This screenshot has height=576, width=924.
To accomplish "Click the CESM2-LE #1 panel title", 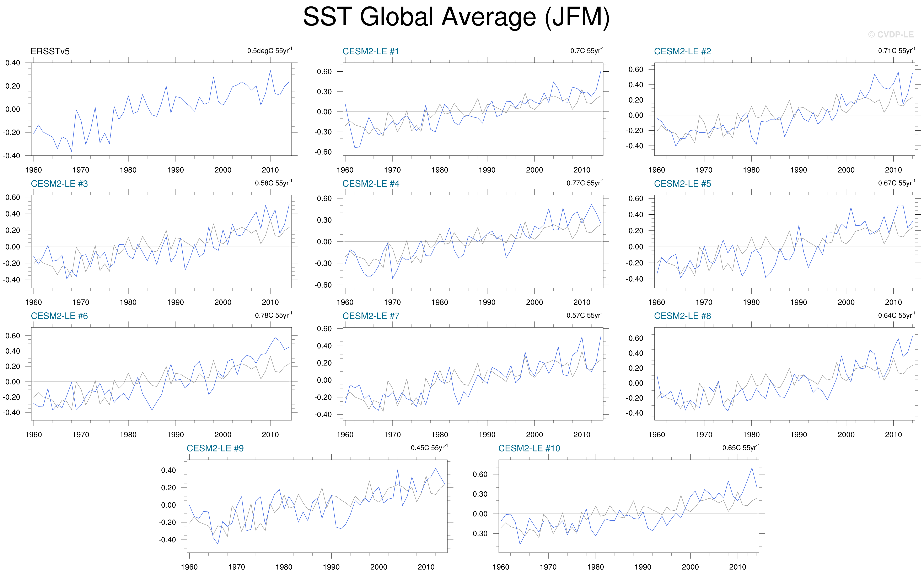I will [370, 51].
